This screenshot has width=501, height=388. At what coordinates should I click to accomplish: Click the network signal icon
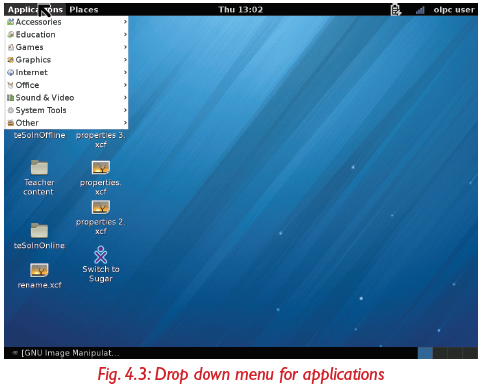[x=420, y=10]
